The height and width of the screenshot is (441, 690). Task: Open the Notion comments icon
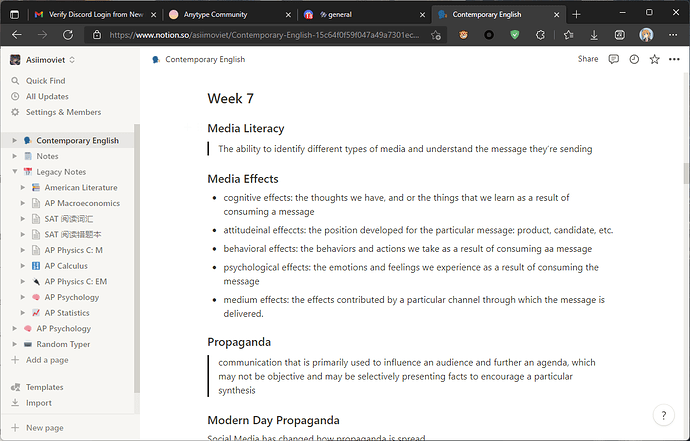coord(613,59)
